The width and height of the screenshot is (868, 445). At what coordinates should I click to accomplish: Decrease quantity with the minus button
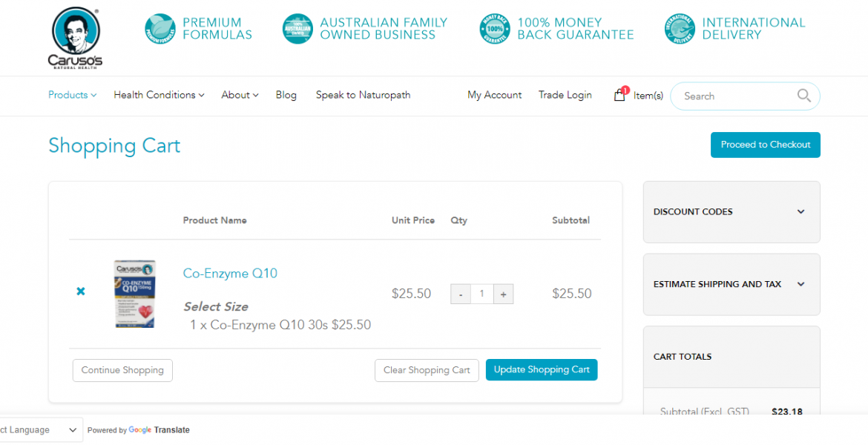tap(461, 294)
